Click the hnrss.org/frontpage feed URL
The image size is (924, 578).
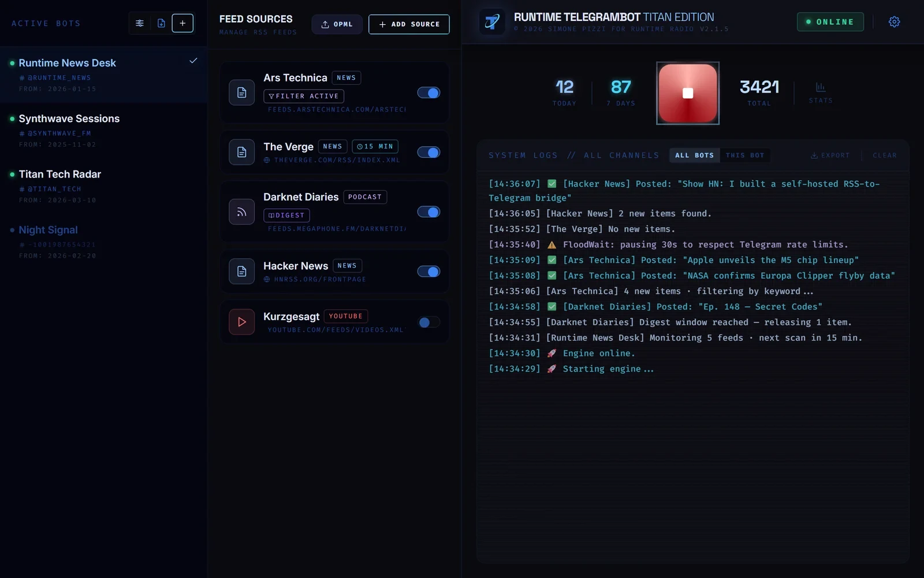tap(320, 279)
